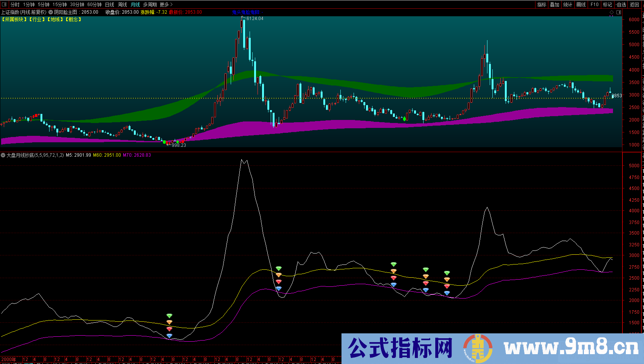
Task: Click the M5: 2901.99 value
Action: click(x=78, y=155)
